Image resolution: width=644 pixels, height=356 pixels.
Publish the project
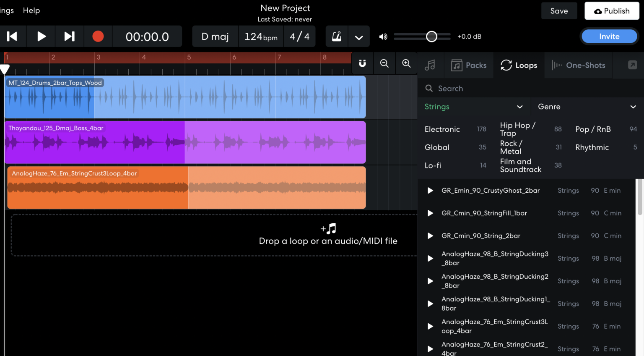tap(612, 10)
